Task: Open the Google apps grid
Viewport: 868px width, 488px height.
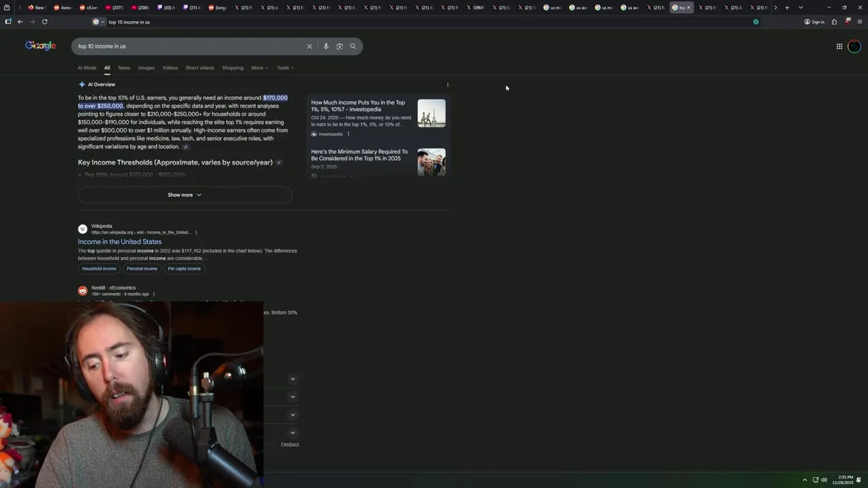Action: 840,46
